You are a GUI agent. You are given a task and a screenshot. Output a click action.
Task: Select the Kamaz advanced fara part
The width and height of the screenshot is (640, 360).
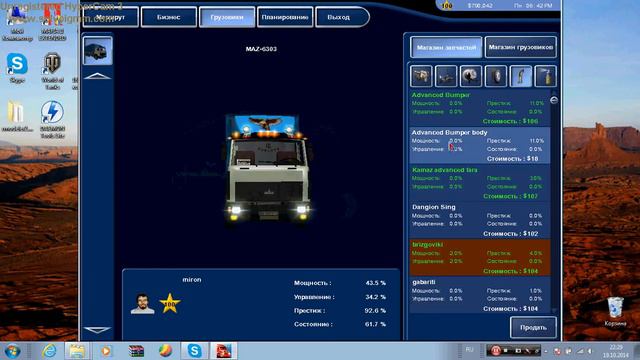[x=480, y=183]
